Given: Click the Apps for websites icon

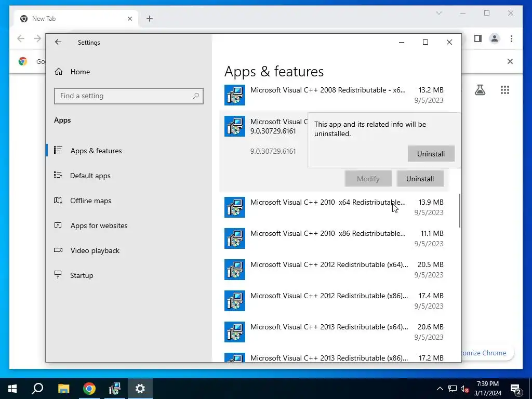Looking at the screenshot, I should click(x=58, y=225).
